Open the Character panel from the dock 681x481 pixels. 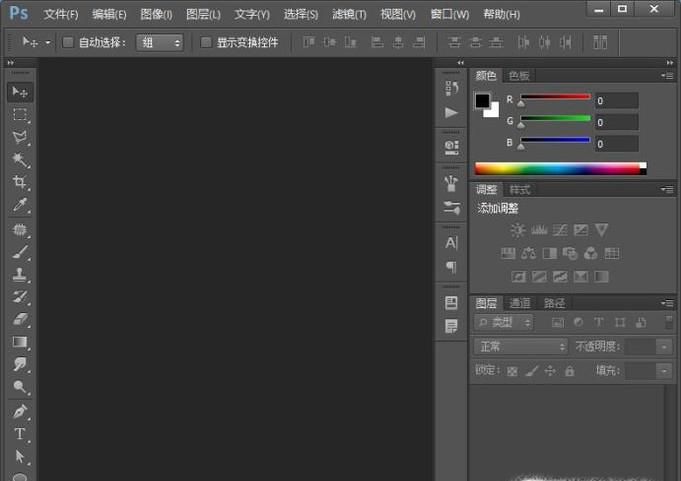pyautogui.click(x=451, y=242)
